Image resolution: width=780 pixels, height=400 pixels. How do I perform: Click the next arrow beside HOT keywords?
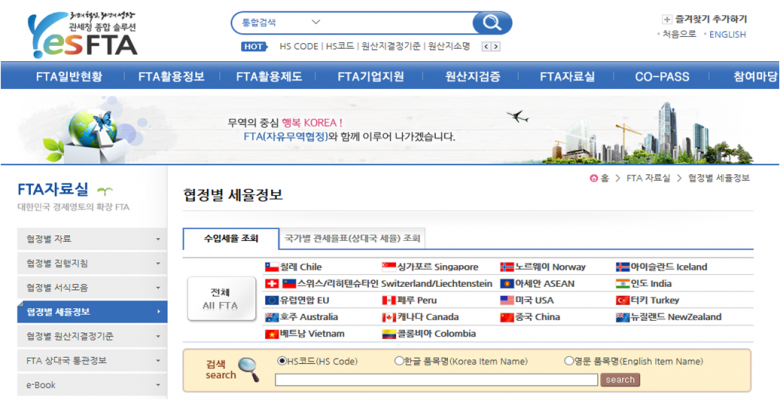[496, 47]
